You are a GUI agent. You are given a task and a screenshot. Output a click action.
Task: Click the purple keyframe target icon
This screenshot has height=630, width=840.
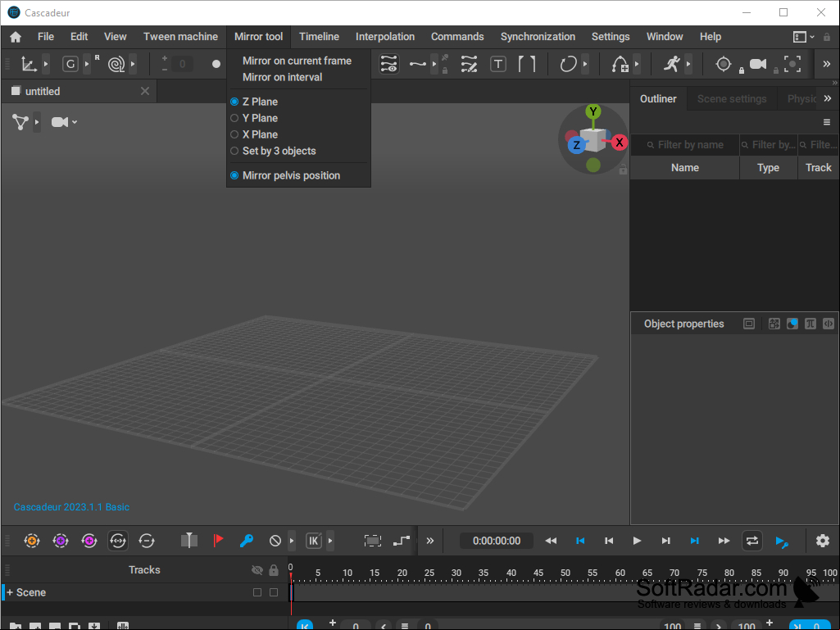[61, 541]
